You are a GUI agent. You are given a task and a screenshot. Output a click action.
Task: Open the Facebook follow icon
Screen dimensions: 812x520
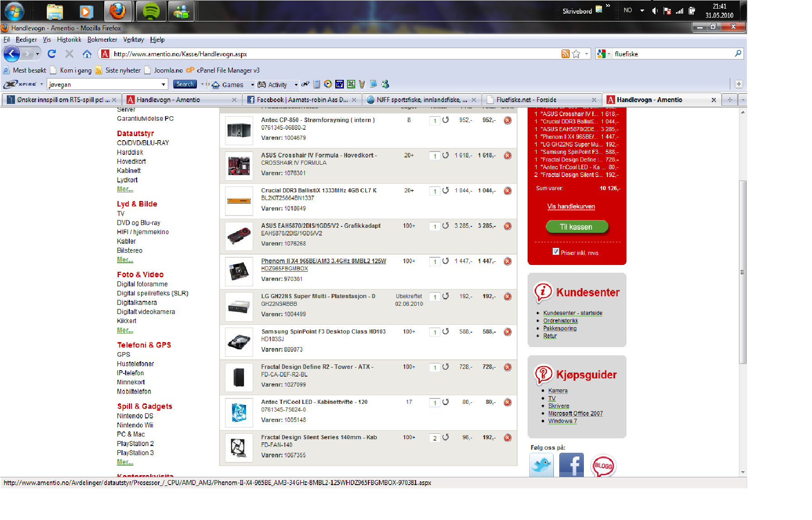coord(572,465)
